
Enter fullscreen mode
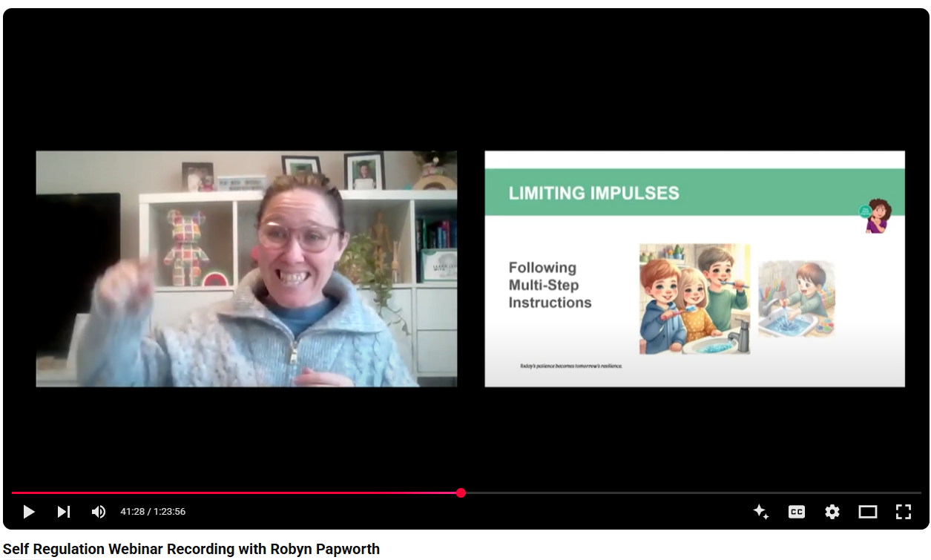tap(903, 512)
